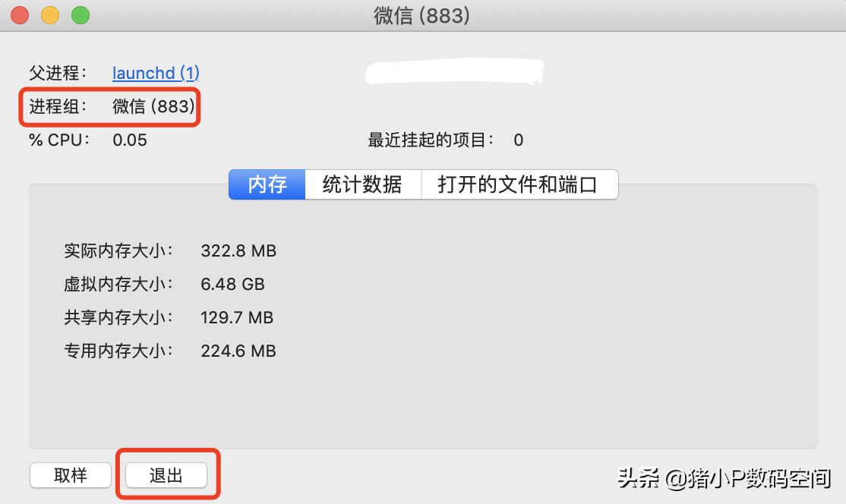Click the 最近挂起的项目 count value
846x504 pixels.
[519, 140]
